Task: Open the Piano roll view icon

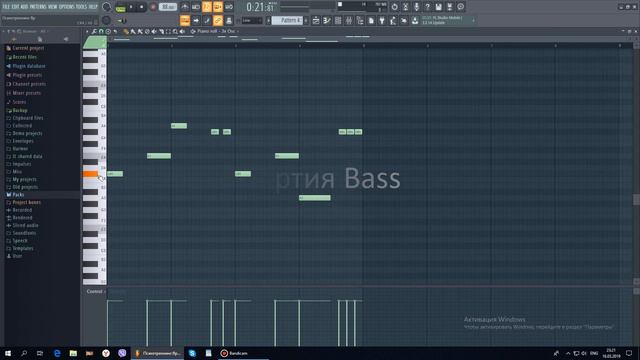Action: [327, 20]
